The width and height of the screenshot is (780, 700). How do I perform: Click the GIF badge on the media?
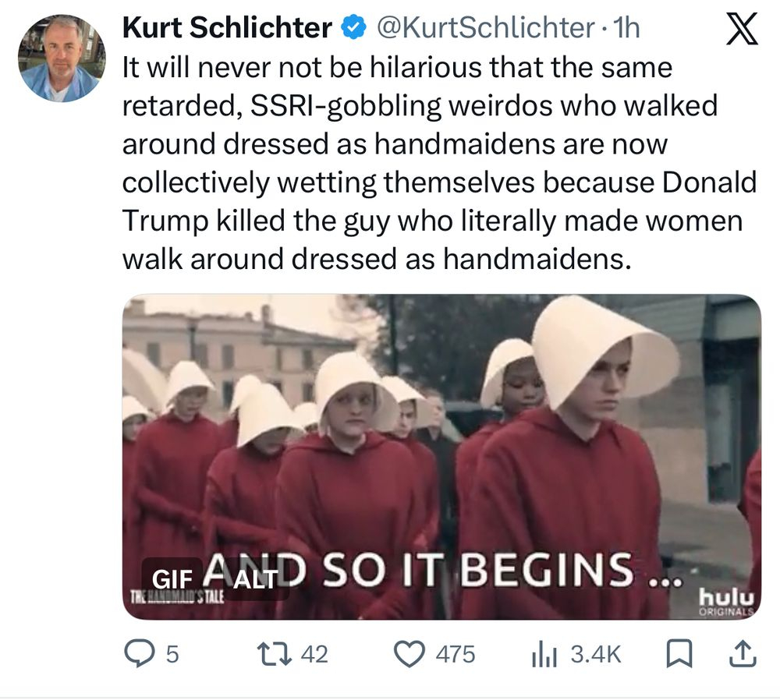pos(171,580)
